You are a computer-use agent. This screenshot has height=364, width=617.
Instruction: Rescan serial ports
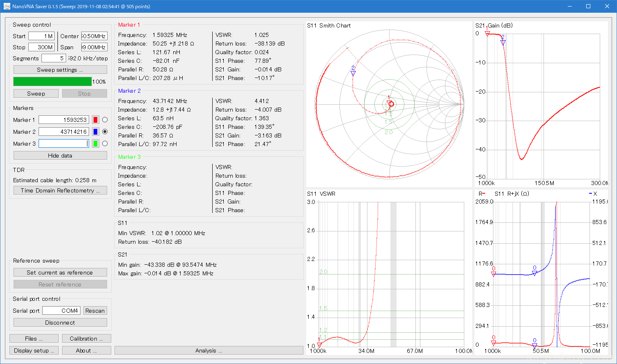click(95, 311)
